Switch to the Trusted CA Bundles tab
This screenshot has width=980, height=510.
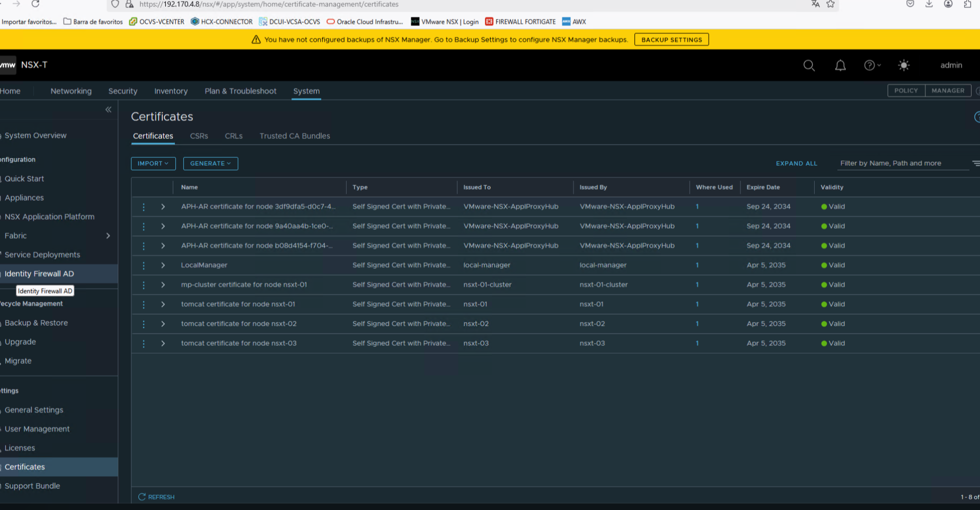coord(295,136)
